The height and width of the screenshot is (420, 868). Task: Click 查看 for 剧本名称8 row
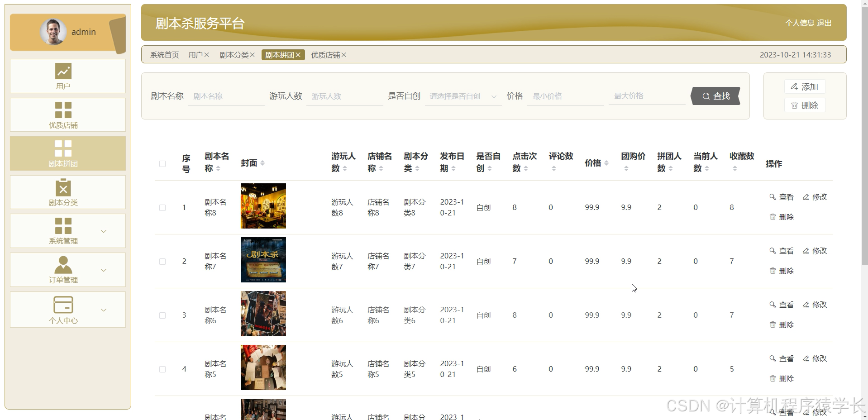click(x=782, y=197)
